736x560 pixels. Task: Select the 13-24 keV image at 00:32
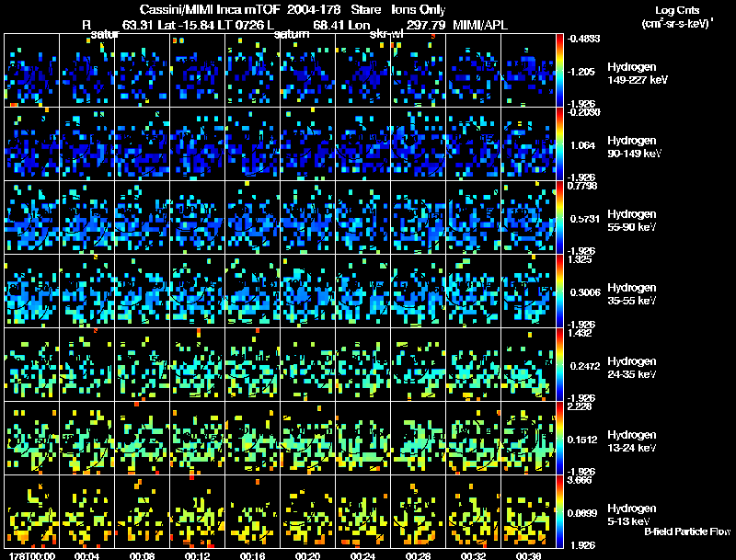(x=473, y=438)
